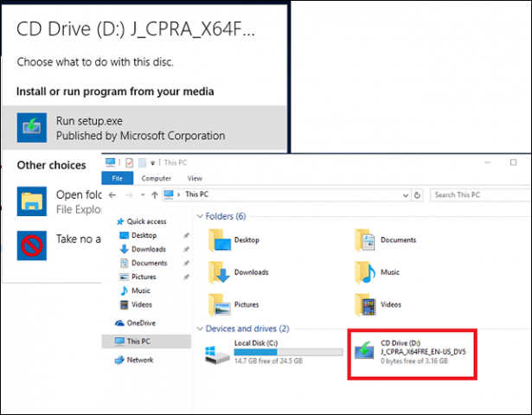Select Network in the navigation pane
Image resolution: width=532 pixels, height=415 pixels.
[134, 360]
